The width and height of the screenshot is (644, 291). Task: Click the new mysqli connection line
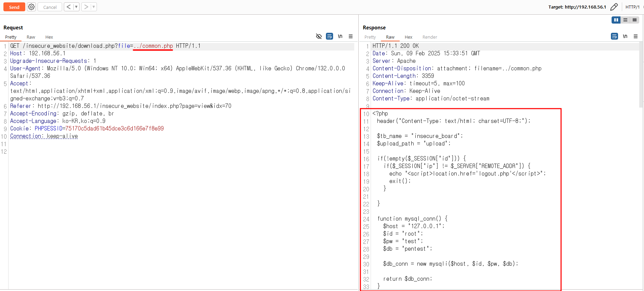coord(450,264)
